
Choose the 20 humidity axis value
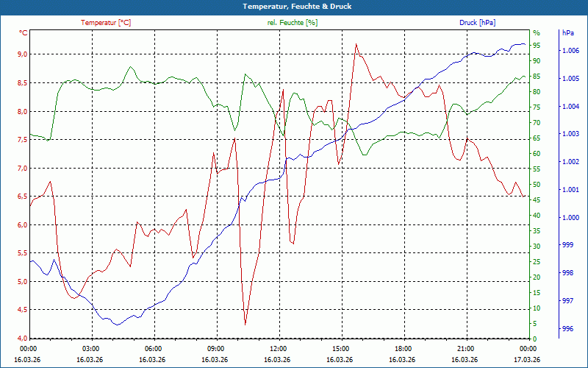pos(537,277)
